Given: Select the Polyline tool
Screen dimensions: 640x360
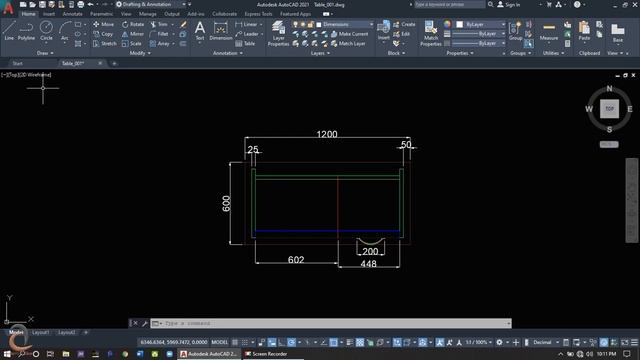Looking at the screenshot, I should 26,31.
